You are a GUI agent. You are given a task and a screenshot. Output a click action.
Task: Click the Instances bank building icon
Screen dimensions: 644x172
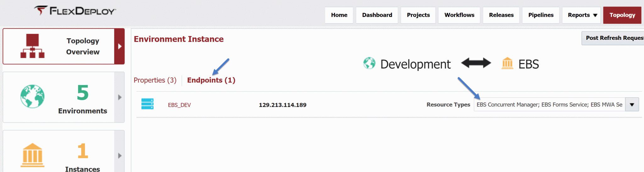(32, 155)
